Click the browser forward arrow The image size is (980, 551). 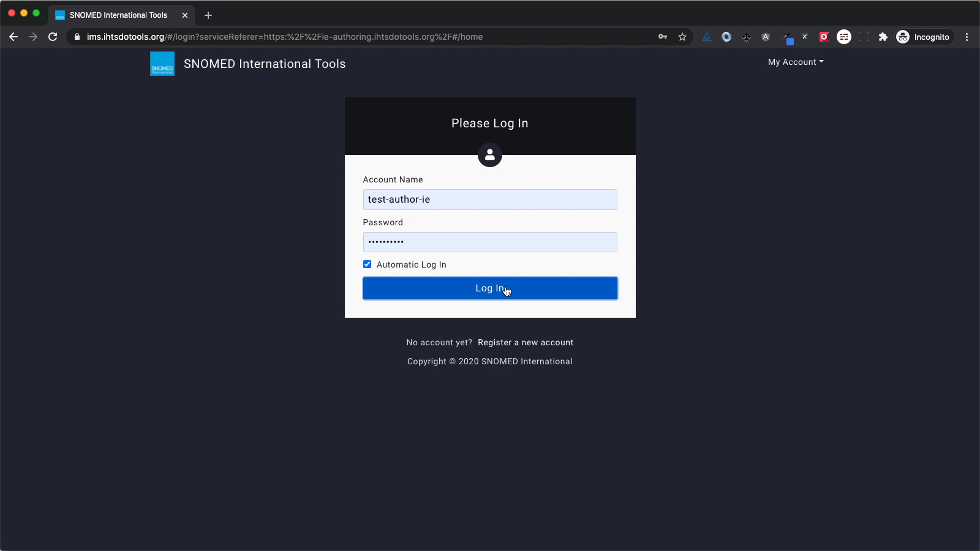33,37
